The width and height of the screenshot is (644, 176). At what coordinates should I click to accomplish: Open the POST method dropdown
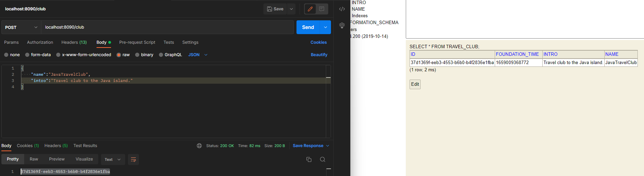pos(21,27)
